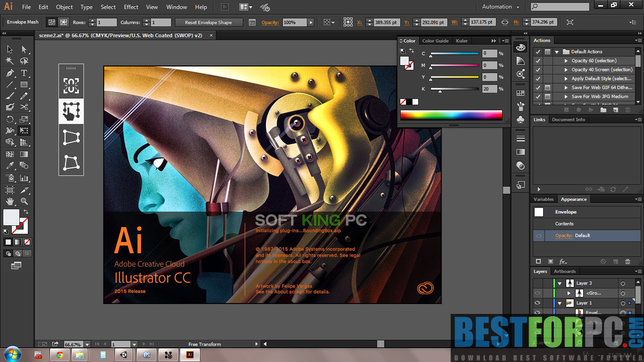Toggle the Save For Web JPG Medium checkmark
The height and width of the screenshot is (362, 644).
click(538, 97)
